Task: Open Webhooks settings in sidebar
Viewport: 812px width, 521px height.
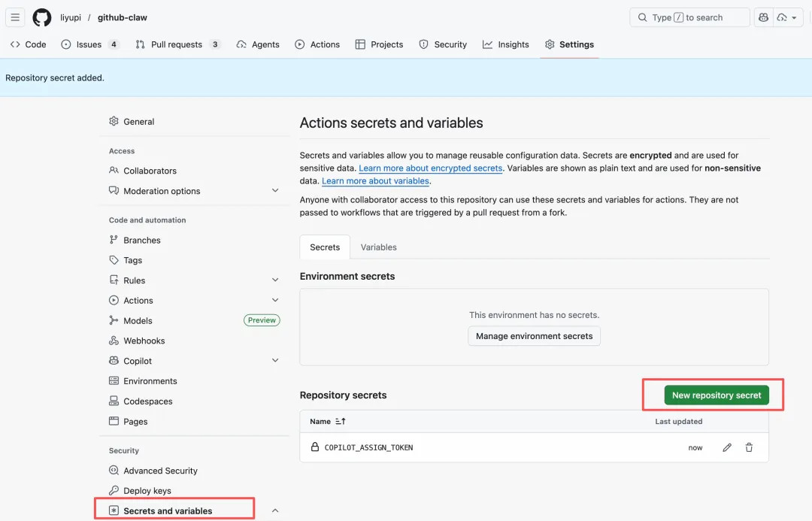Action: point(144,341)
